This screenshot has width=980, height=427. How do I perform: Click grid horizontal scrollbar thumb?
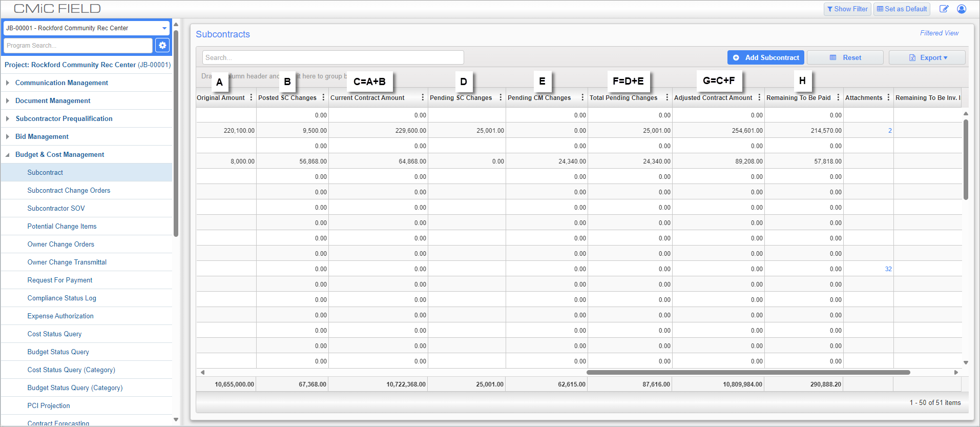[x=748, y=373]
